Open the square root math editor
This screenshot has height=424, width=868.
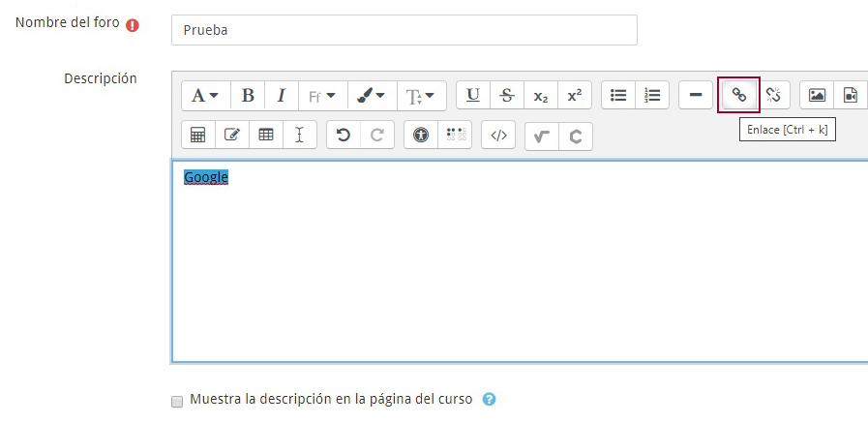coord(542,136)
